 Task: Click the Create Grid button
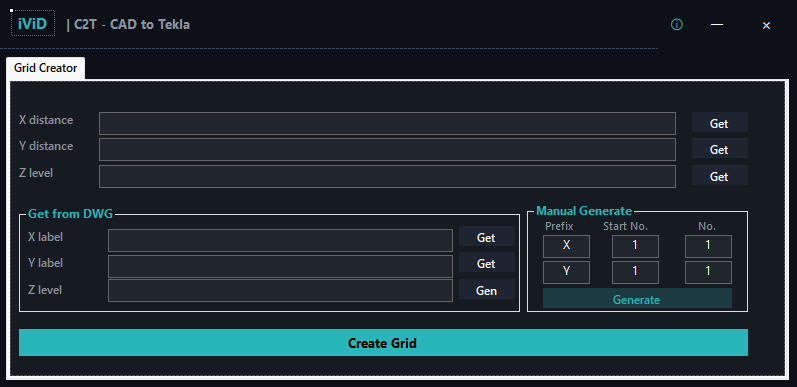[383, 342]
